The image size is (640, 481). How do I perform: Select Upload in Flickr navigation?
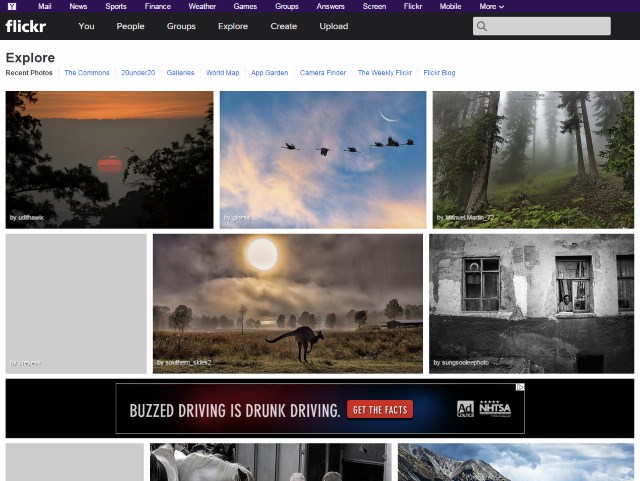tap(334, 26)
